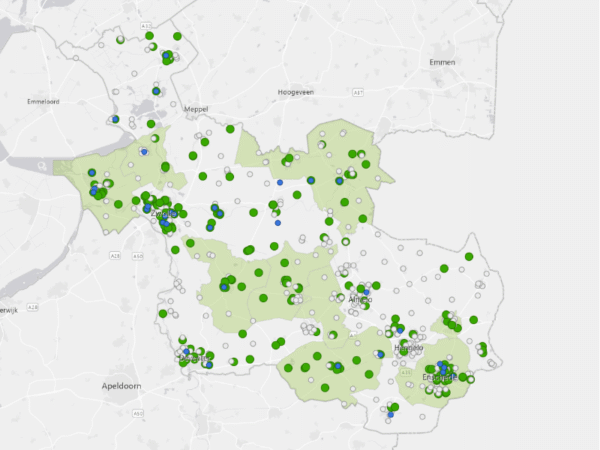Click the Almelo city label
The image size is (600, 450).
coord(360,299)
